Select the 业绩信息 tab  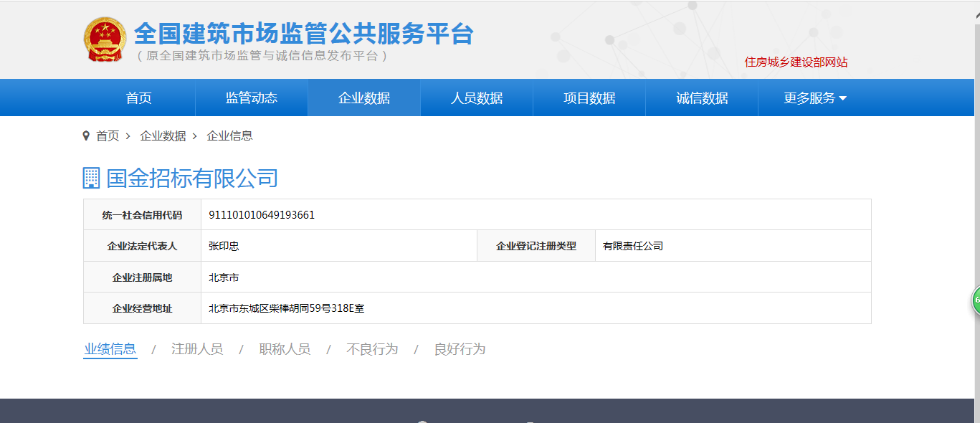click(110, 349)
